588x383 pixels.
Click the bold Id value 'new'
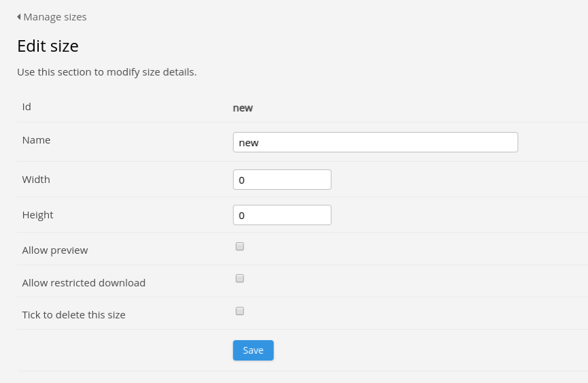(x=243, y=107)
